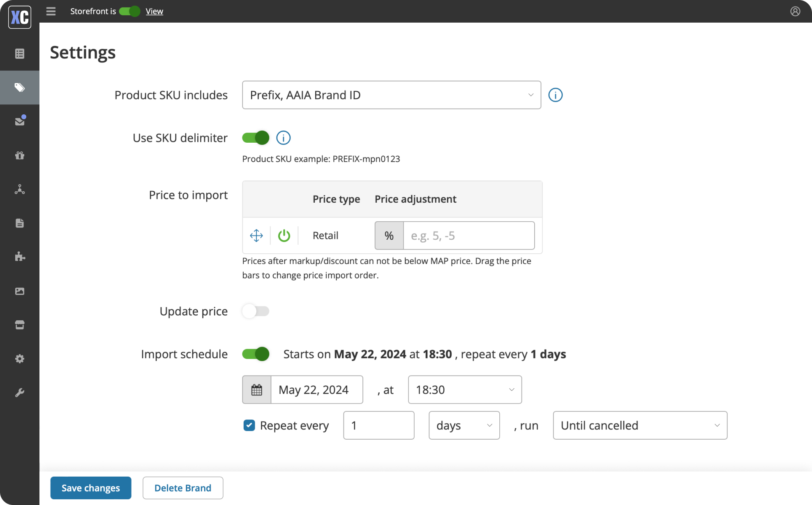The width and height of the screenshot is (812, 505).
Task: Open the Until cancelled dropdown
Action: tap(640, 425)
